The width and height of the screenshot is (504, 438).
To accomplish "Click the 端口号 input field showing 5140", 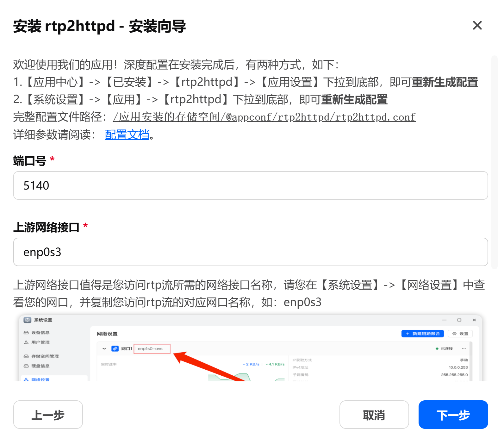I will [251, 185].
